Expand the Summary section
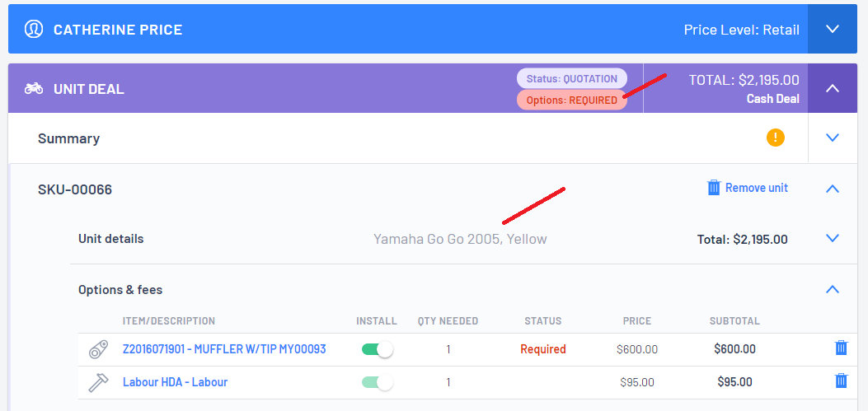The width and height of the screenshot is (868, 411). (833, 138)
